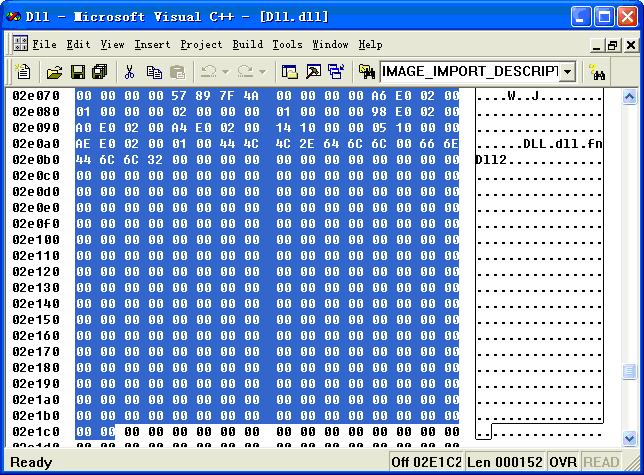Click hex byte 98 in row 02e080
Viewport: 644px width, 475px height.
(x=379, y=112)
